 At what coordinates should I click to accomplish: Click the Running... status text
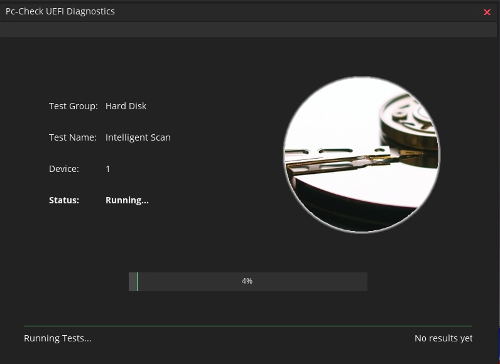pyautogui.click(x=127, y=200)
